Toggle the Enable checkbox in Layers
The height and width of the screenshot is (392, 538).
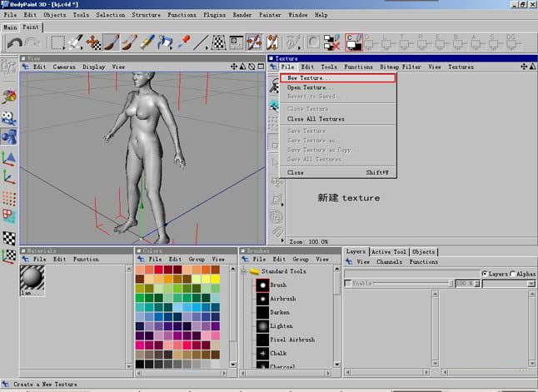[348, 284]
